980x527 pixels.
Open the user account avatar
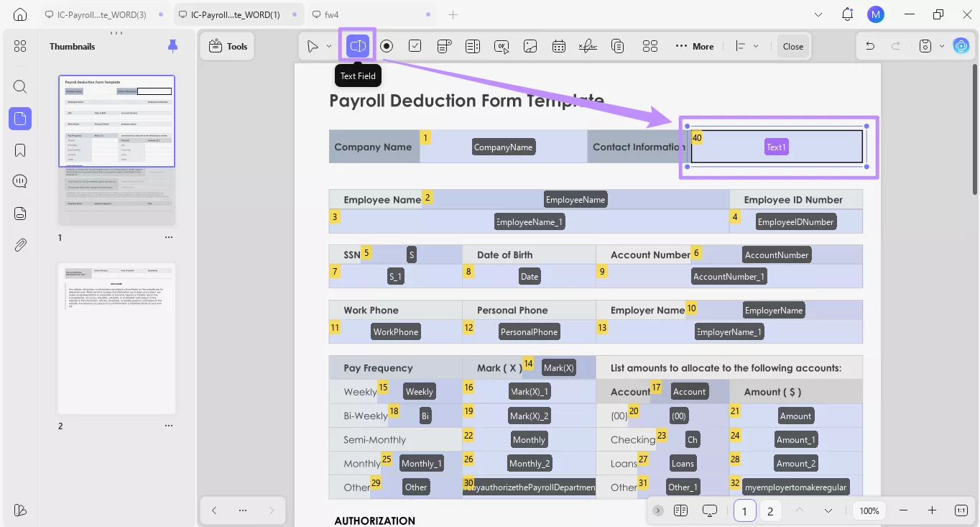pyautogui.click(x=875, y=14)
